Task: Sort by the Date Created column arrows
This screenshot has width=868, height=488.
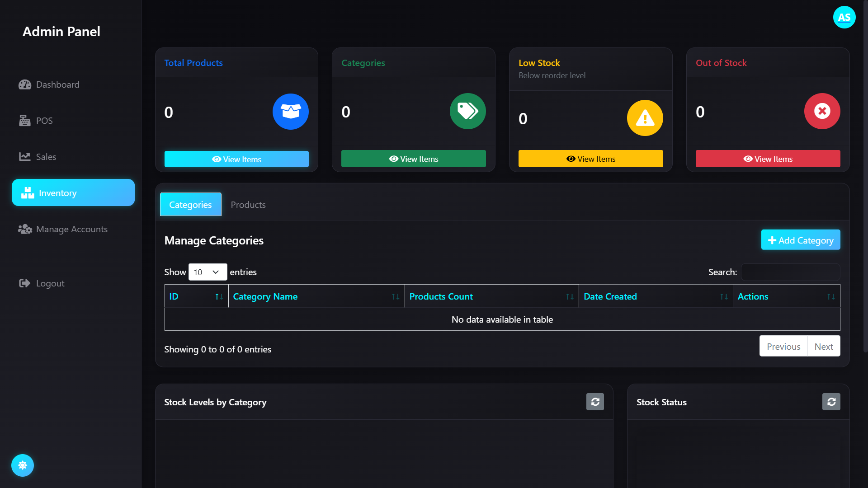Action: pos(724,296)
